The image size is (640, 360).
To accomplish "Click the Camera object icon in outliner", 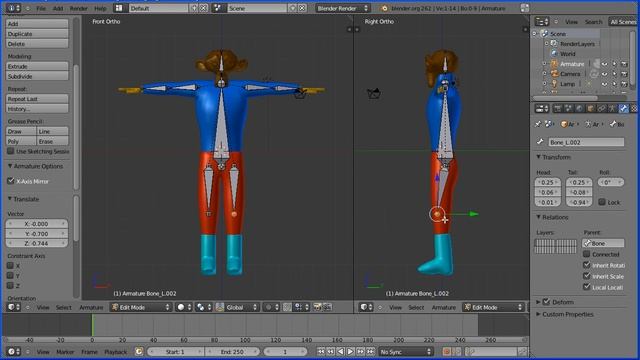I will 554,74.
